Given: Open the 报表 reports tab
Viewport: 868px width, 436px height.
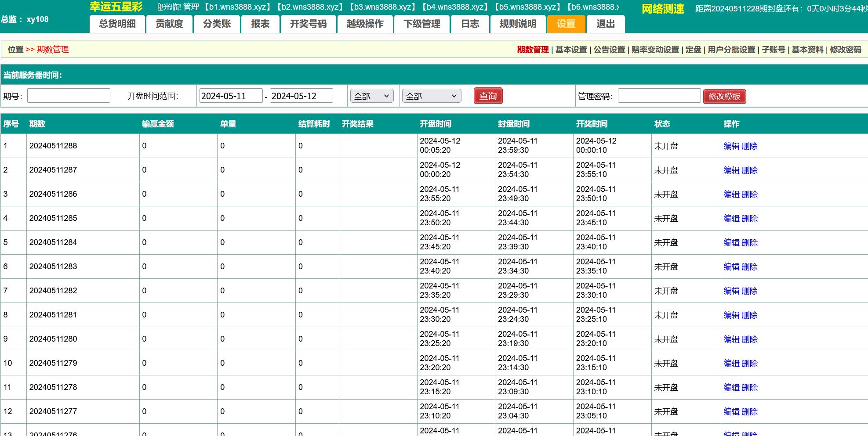Looking at the screenshot, I should (x=260, y=24).
